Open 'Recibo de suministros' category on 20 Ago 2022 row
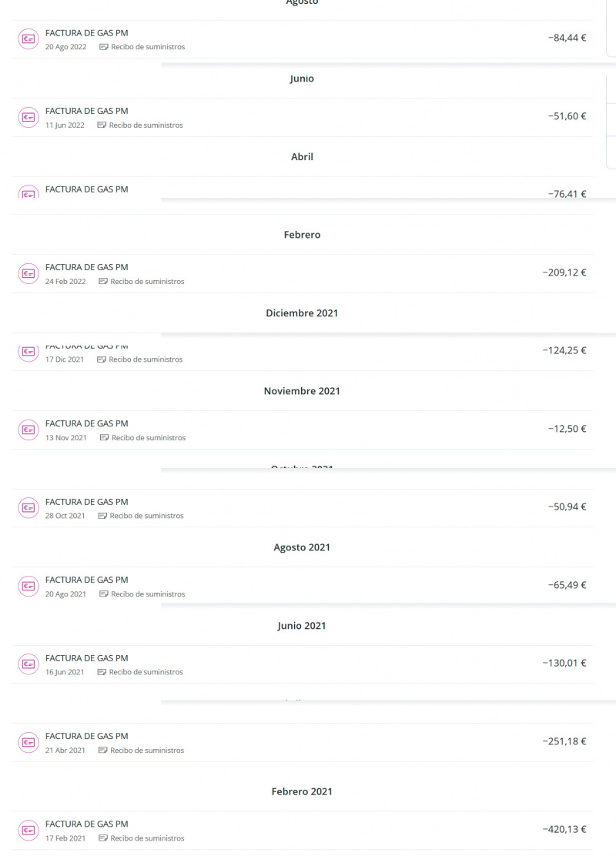 coord(147,47)
